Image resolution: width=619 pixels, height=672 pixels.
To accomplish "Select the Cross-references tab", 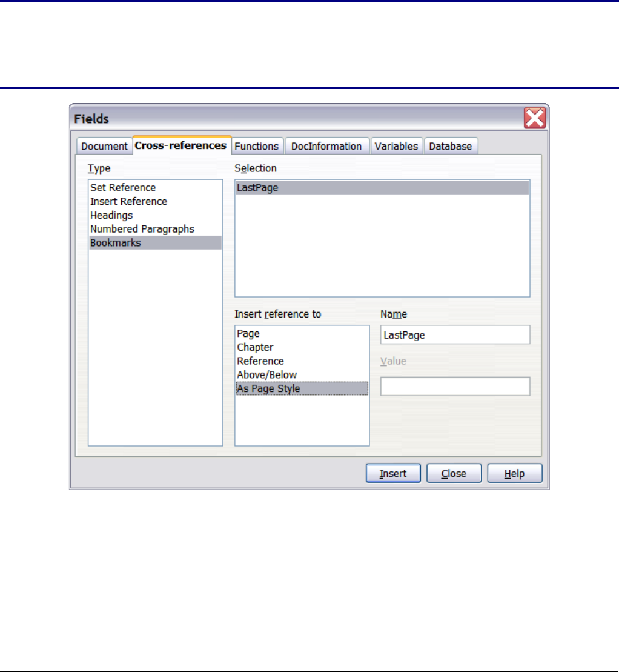I will (x=182, y=145).
